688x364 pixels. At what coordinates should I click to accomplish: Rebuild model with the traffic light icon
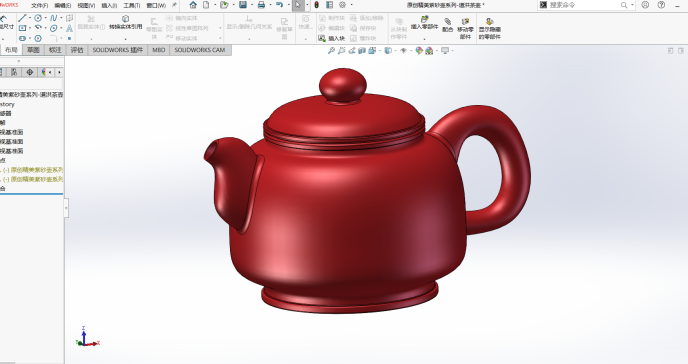click(316, 5)
